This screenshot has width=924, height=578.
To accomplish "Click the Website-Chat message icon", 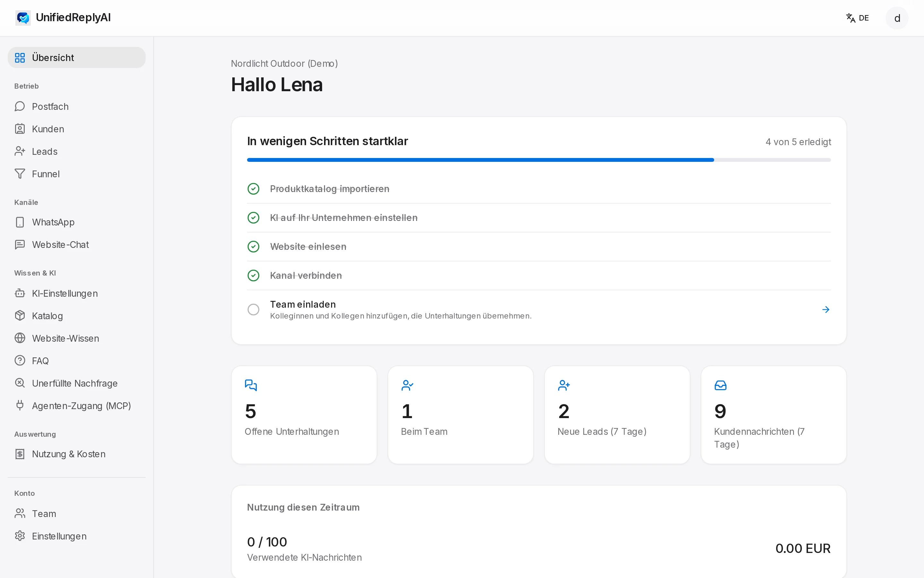I will pos(20,245).
